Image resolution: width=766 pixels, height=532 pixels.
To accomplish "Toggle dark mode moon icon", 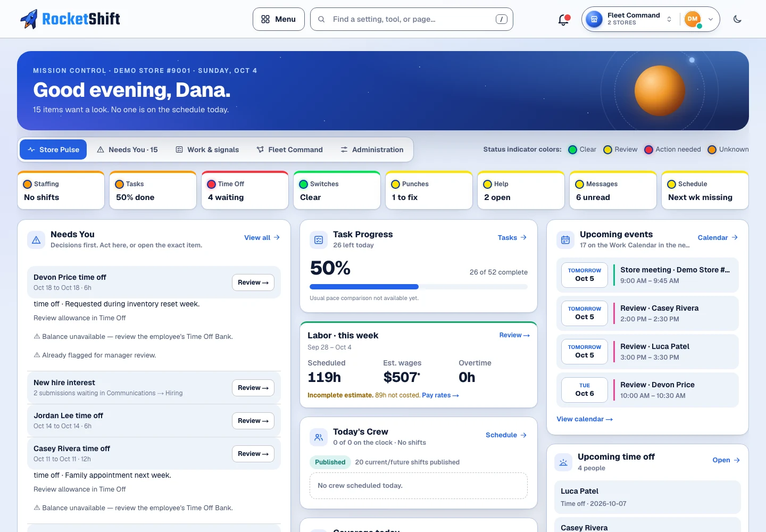I will (x=737, y=19).
